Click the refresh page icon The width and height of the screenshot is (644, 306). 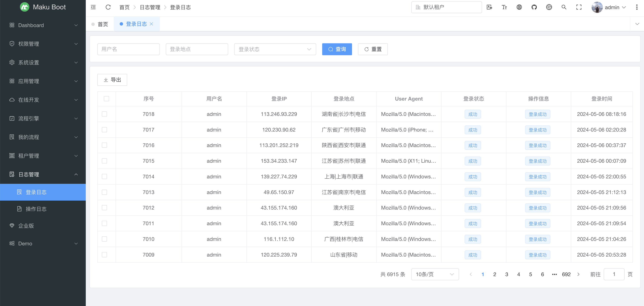point(108,7)
